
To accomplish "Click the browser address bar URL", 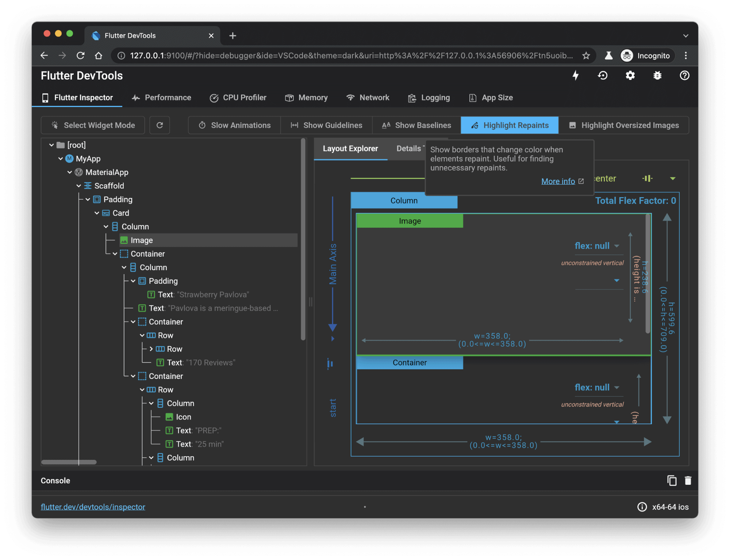I will coord(351,55).
